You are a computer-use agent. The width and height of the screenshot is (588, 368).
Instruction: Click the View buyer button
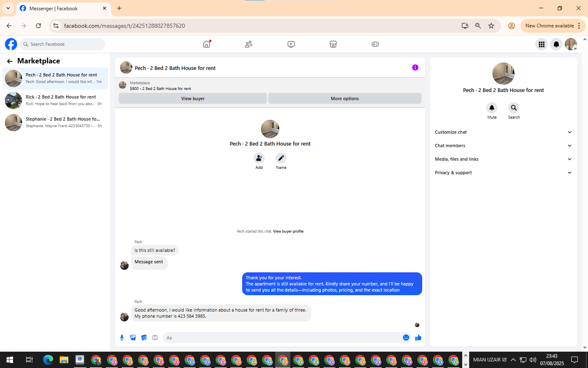[193, 99]
